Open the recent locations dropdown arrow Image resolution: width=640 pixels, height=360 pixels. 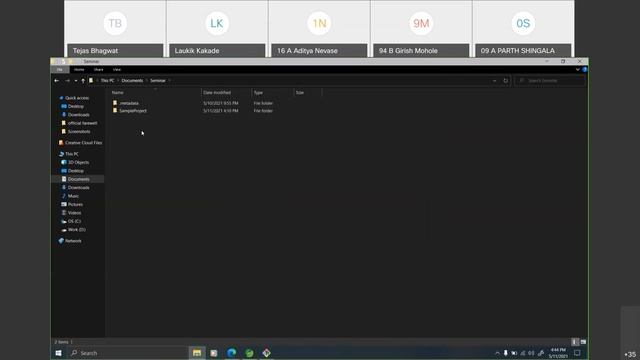(x=76, y=81)
